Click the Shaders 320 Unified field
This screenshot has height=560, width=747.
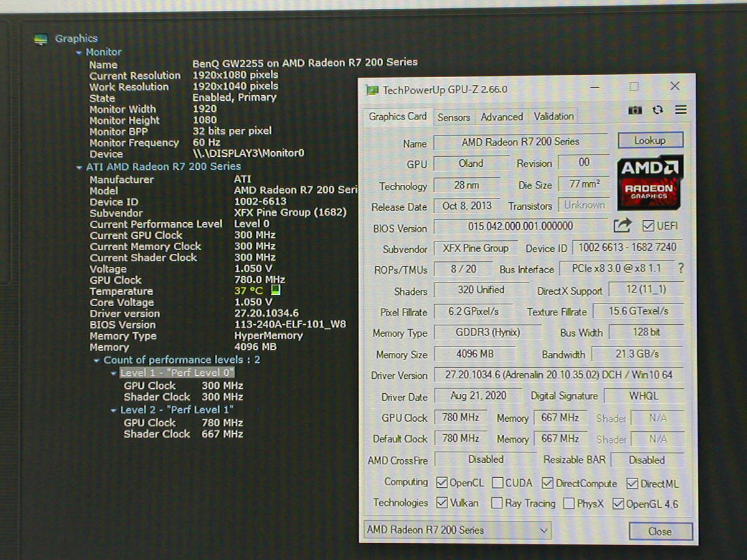point(481,289)
